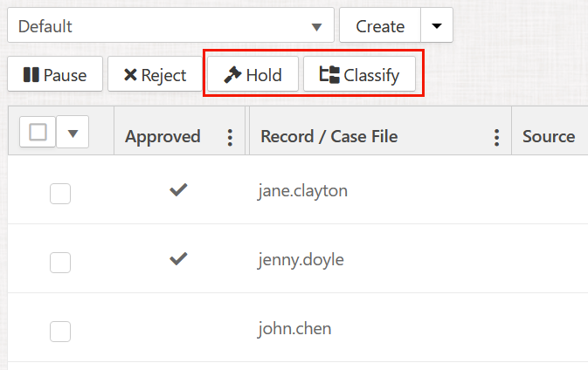Click the Create button
This screenshot has height=370, width=588.
click(380, 26)
